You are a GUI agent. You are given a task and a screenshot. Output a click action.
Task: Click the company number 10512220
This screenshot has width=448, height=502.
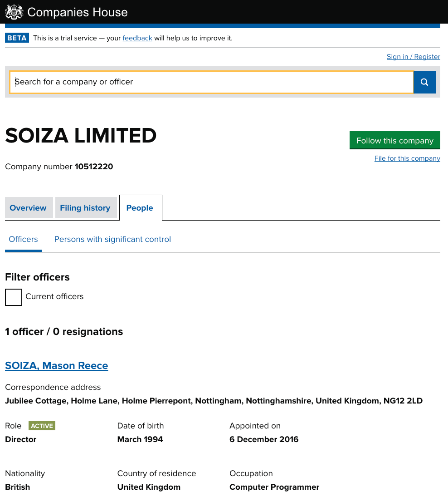tap(94, 167)
